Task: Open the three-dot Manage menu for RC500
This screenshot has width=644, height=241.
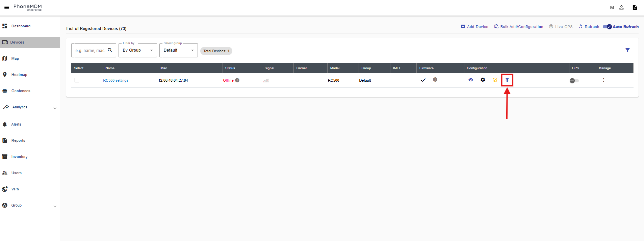Action: tap(603, 80)
